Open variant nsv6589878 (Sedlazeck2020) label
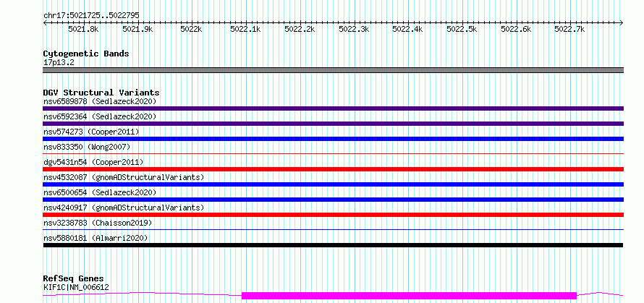 100,101
